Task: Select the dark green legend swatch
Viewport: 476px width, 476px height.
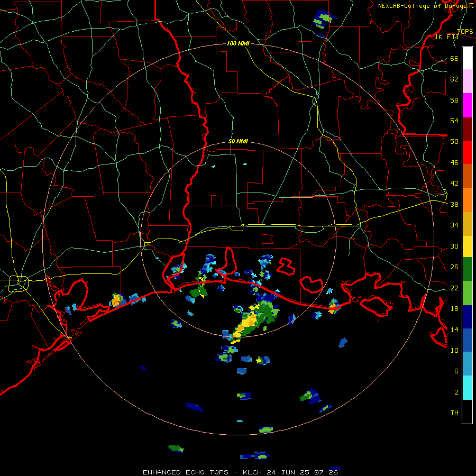Action: (467, 269)
